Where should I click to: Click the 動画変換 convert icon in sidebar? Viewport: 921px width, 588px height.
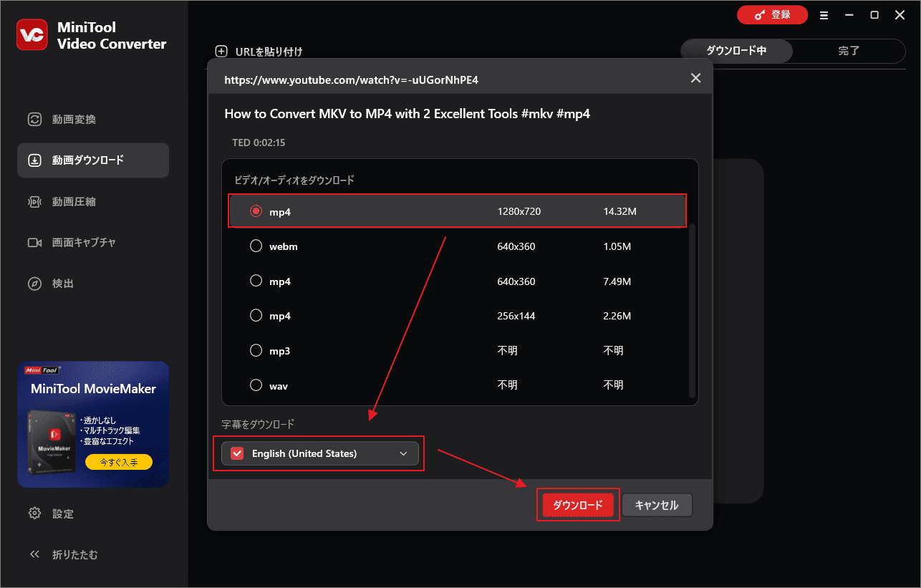pos(34,120)
